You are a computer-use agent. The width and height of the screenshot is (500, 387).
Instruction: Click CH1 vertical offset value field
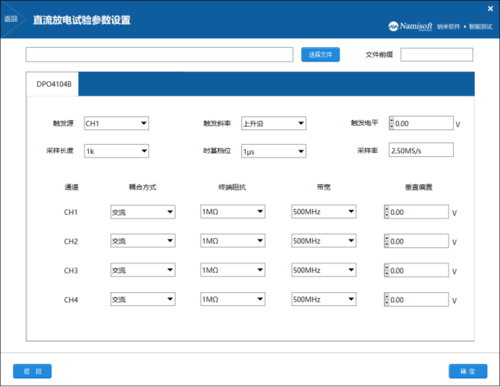click(x=419, y=212)
